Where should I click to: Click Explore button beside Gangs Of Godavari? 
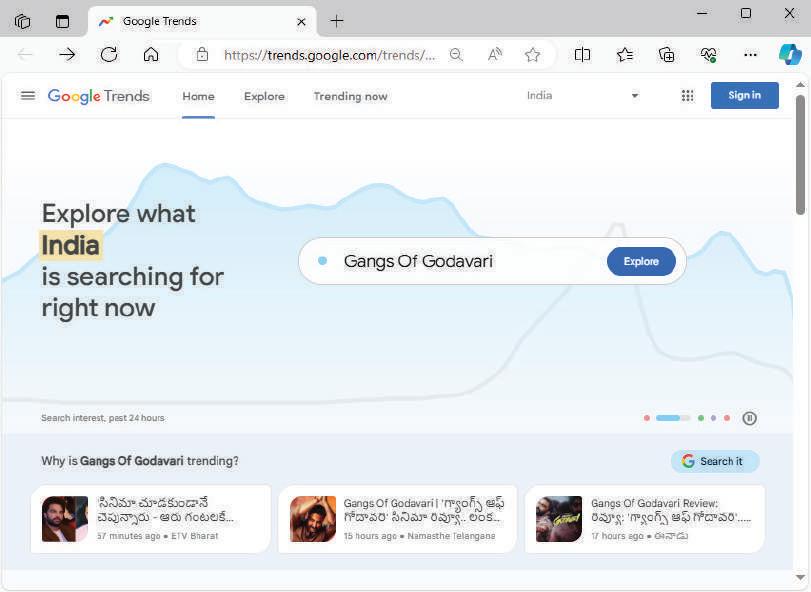pyautogui.click(x=641, y=261)
